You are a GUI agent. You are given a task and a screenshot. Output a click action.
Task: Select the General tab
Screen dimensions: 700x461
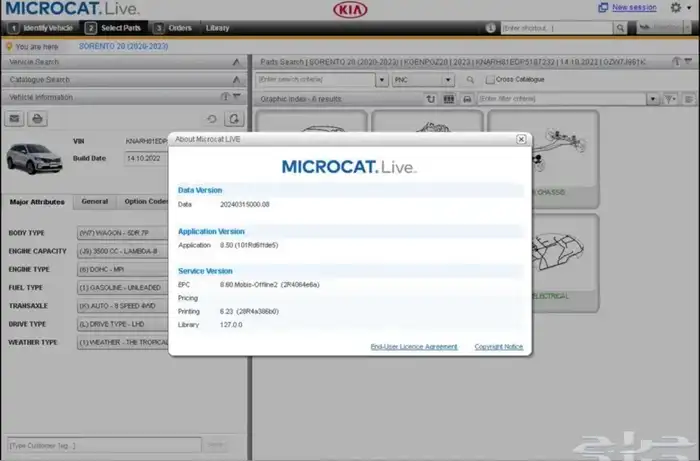[x=95, y=202]
